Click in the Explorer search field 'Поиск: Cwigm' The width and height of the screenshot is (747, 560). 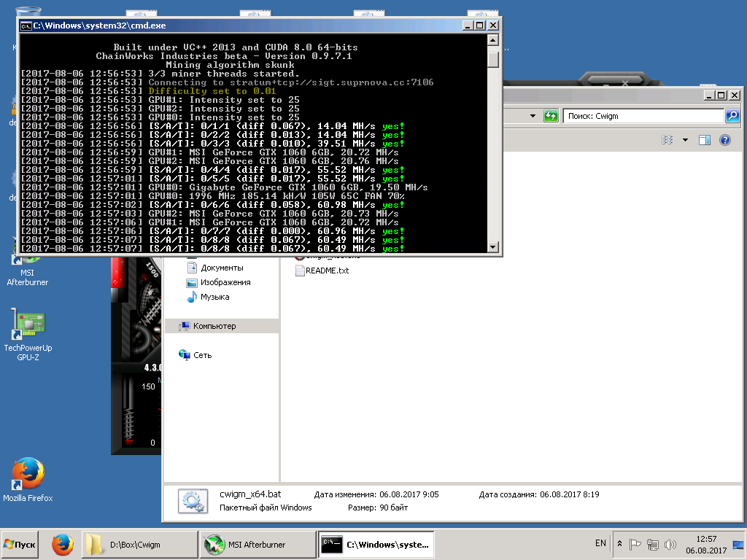643,116
